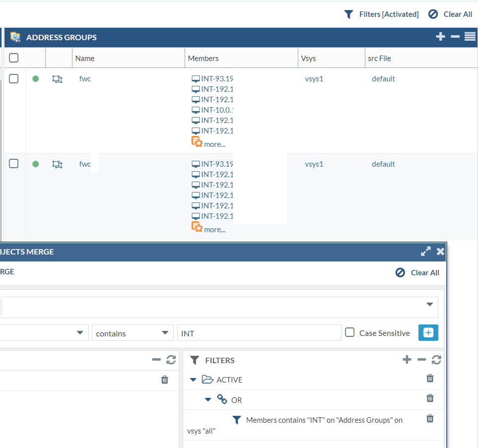Collapse the OR filter tree node

click(x=208, y=400)
